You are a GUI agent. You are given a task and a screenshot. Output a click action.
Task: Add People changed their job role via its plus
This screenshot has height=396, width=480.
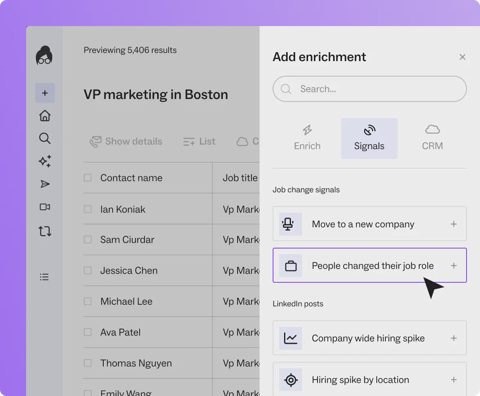click(453, 266)
